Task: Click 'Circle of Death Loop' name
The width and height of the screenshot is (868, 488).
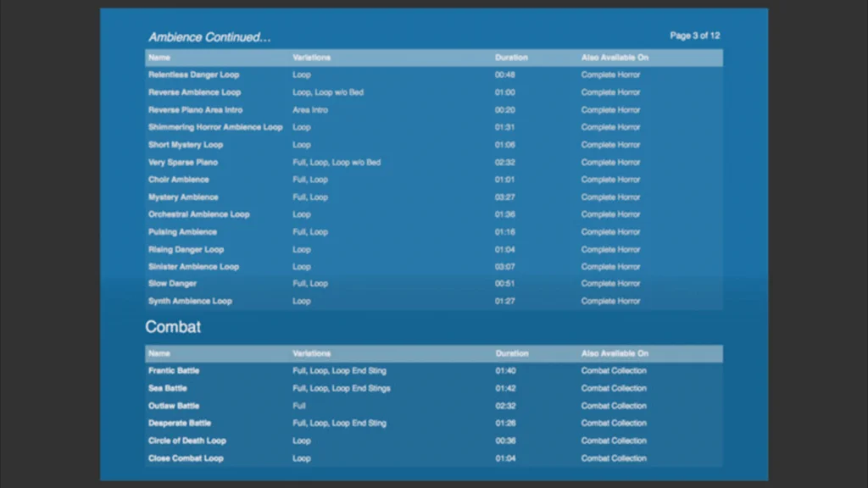Action: click(187, 441)
